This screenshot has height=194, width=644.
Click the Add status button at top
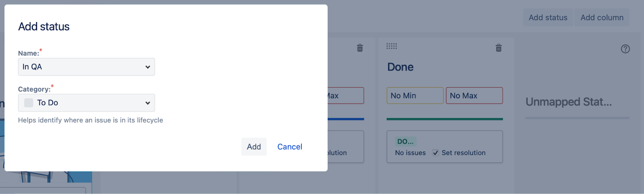(x=548, y=18)
